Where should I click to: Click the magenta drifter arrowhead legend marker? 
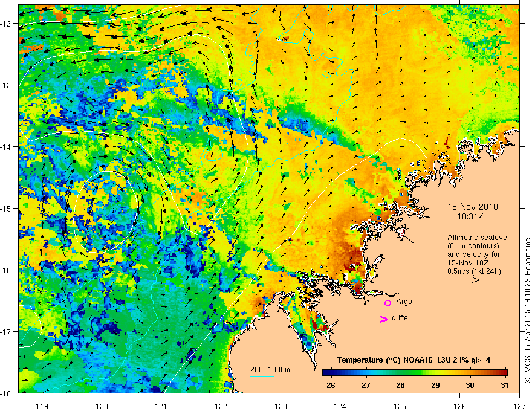(383, 319)
